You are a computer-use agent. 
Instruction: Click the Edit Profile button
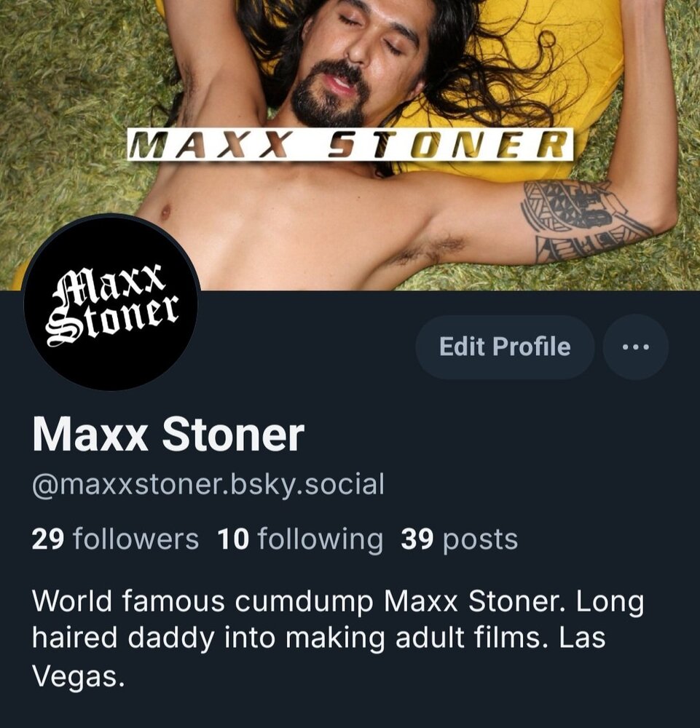pyautogui.click(x=505, y=347)
